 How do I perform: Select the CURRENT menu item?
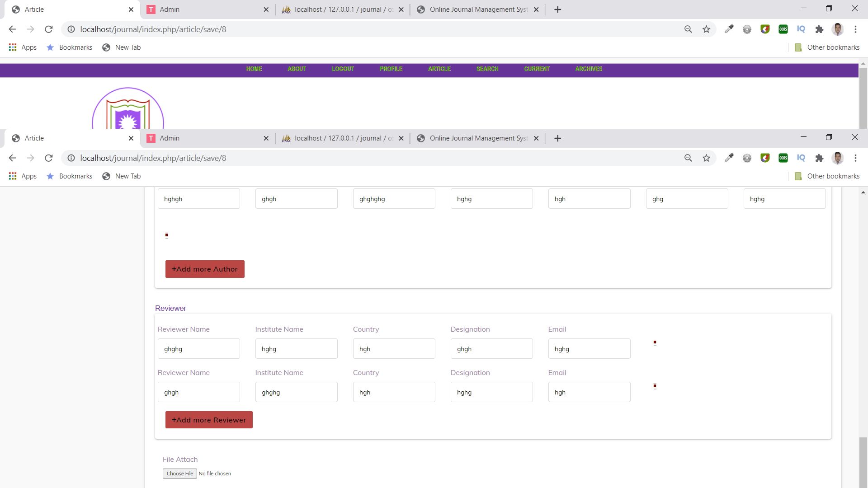[537, 69]
